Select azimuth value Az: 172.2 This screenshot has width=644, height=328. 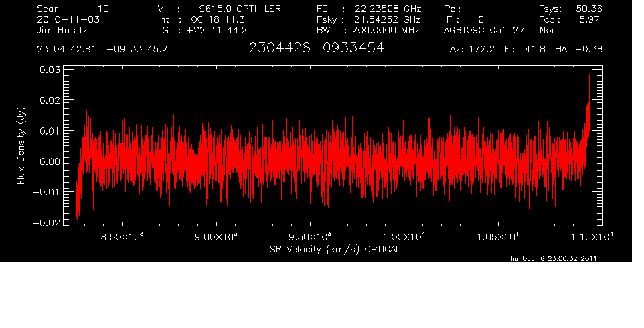point(472,50)
